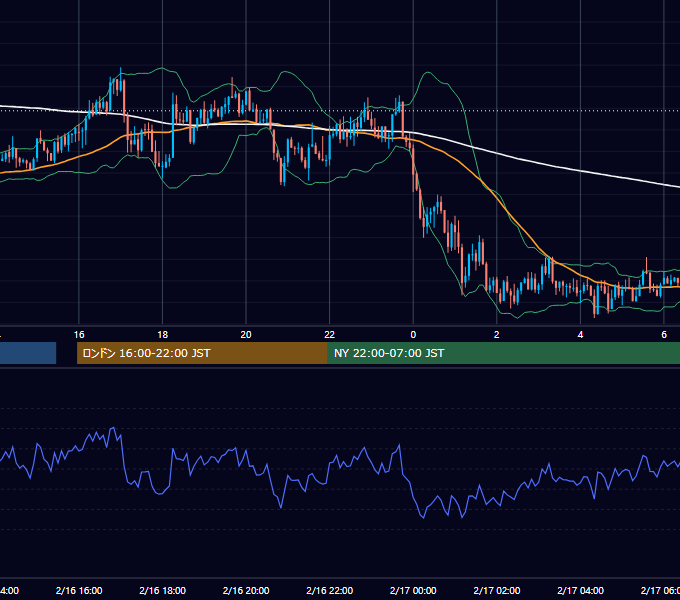Click the 16 hour label on the price chart axis

[79, 335]
